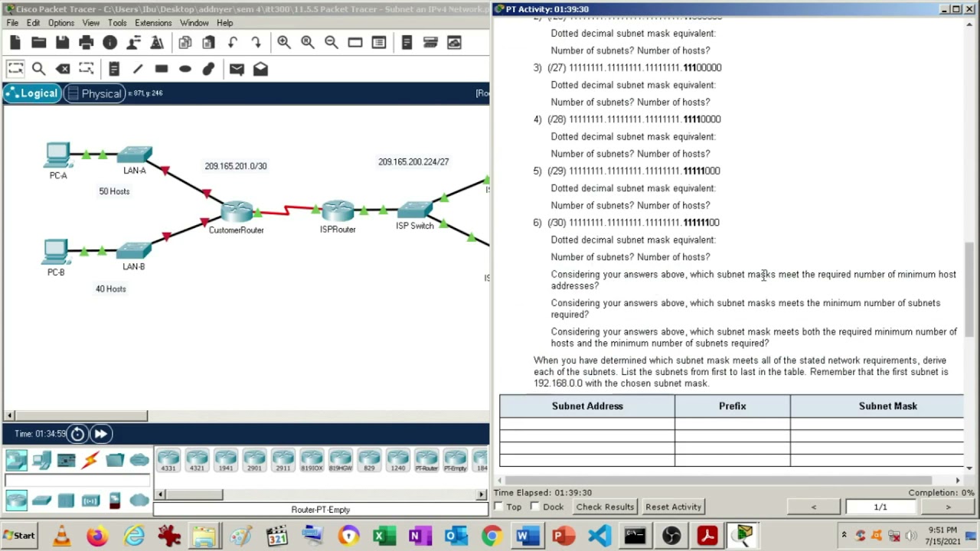Go to previous instruction page

point(814,507)
